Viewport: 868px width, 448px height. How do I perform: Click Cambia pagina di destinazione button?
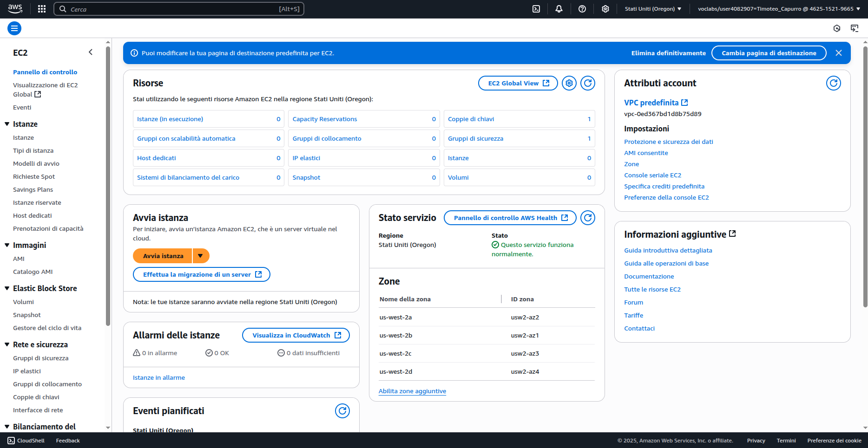769,53
